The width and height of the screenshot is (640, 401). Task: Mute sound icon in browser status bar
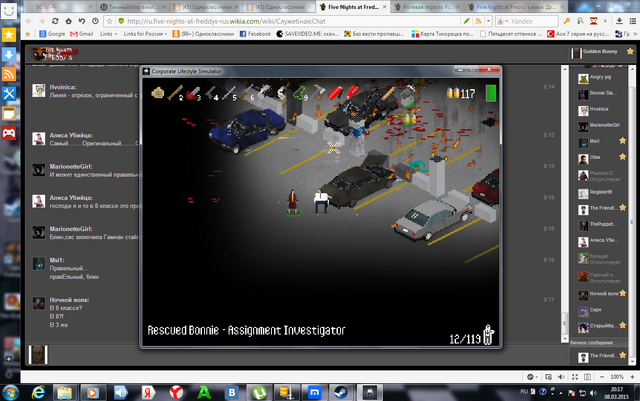(561, 377)
